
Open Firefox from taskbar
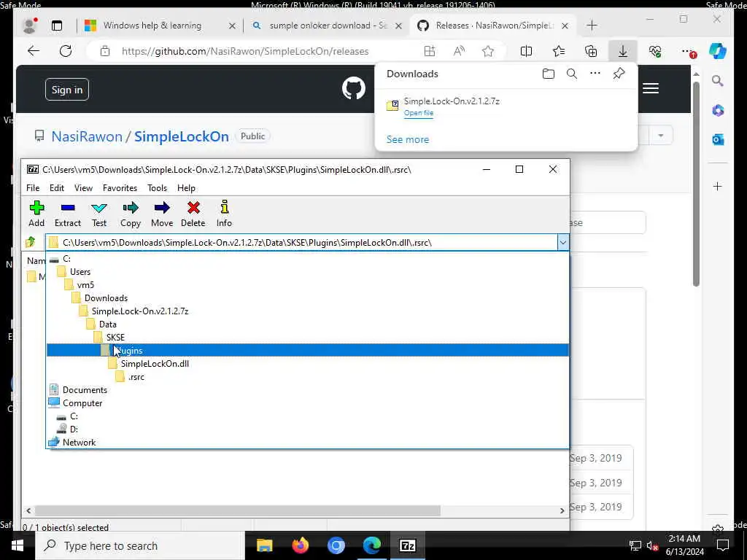tap(300, 545)
